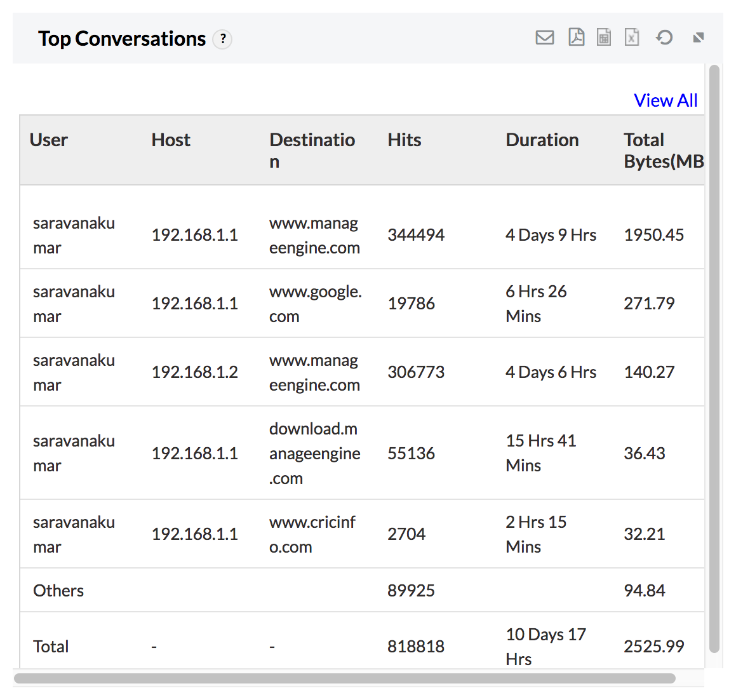Viewport: 736px width, 700px height.
Task: Click the Others row label
Action: click(58, 591)
